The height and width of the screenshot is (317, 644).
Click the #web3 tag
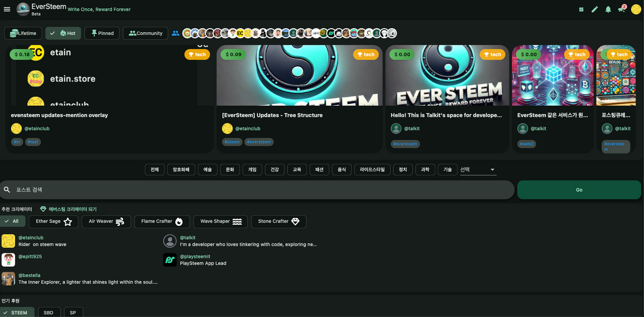click(x=527, y=144)
